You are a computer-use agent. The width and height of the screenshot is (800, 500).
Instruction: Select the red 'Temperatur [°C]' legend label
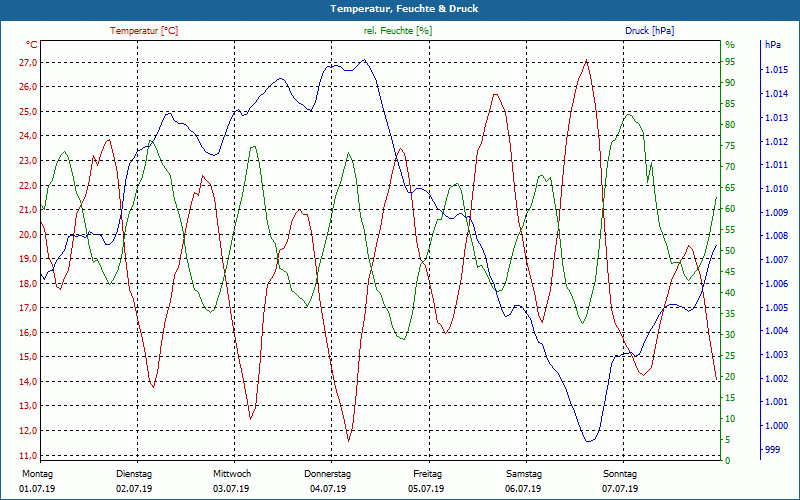tap(144, 31)
